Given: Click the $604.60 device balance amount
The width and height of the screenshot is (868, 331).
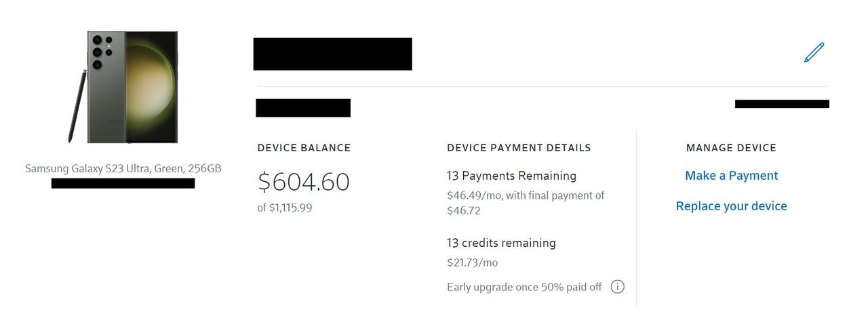Looking at the screenshot, I should coord(303,182).
